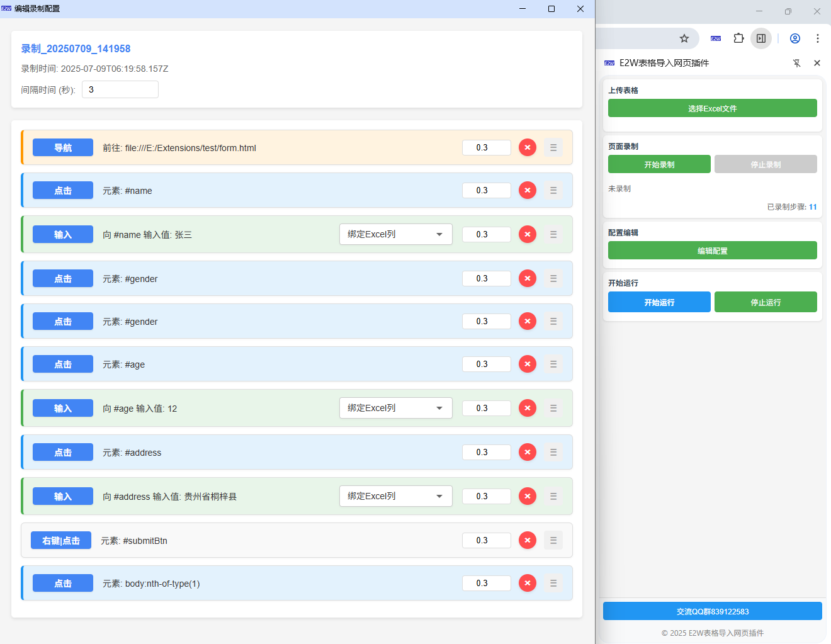Maximize the 编辑录制配置 window
Viewport: 831px width, 644px height.
pos(551,9)
